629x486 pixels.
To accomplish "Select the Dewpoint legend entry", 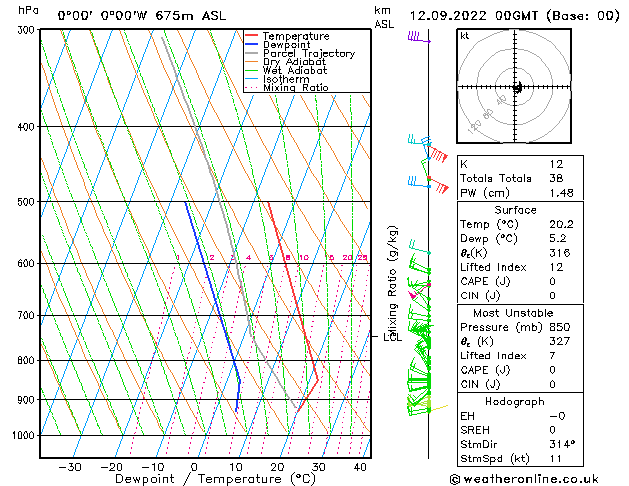I will 278,45.
